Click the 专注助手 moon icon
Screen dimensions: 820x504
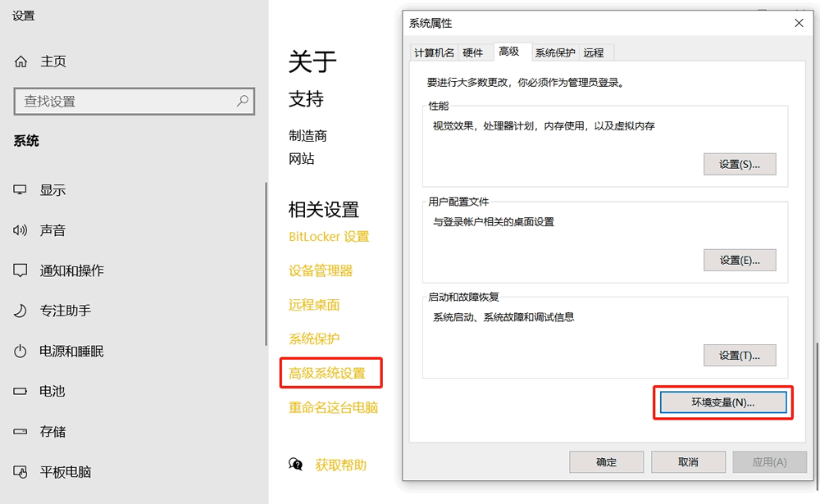[20, 311]
